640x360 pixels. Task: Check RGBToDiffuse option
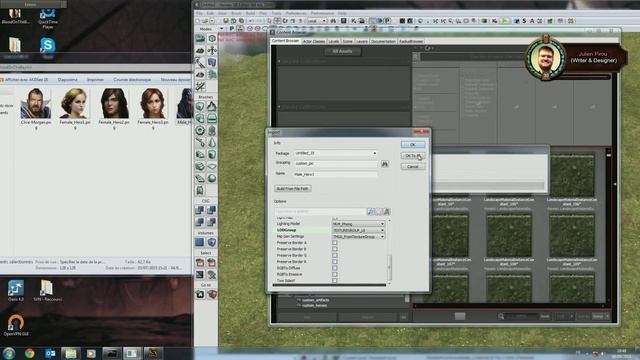click(335, 268)
